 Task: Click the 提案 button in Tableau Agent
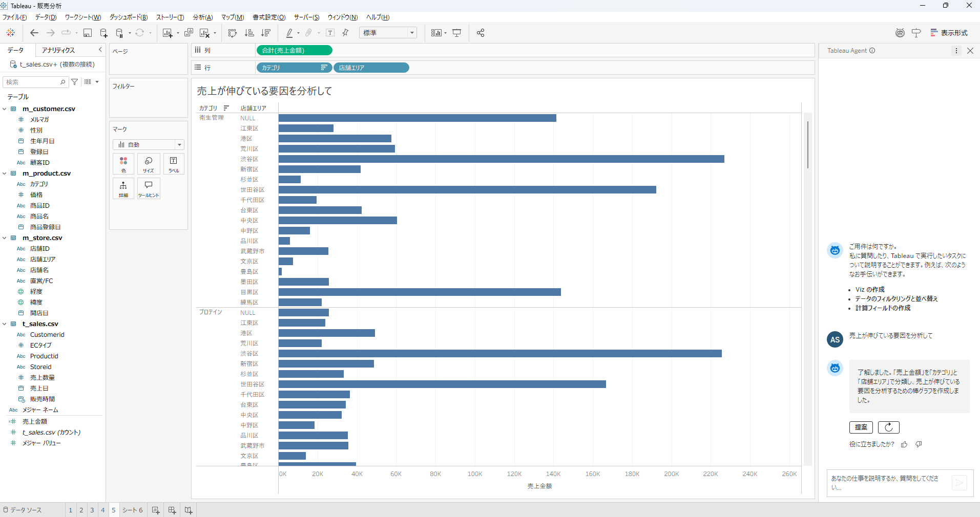pyautogui.click(x=861, y=427)
